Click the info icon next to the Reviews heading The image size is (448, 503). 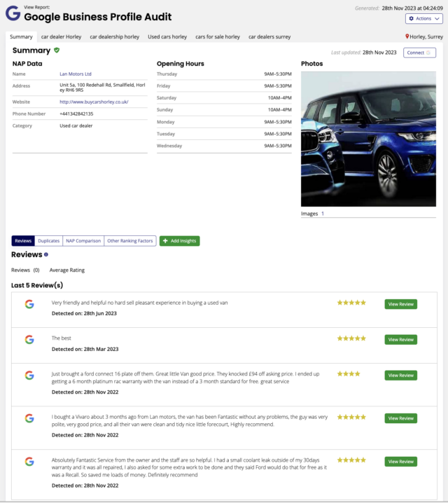(x=46, y=254)
